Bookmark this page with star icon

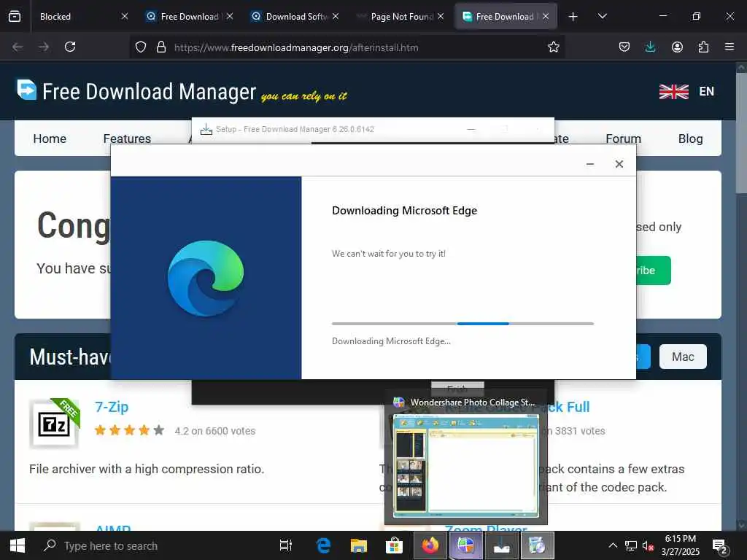tap(553, 47)
